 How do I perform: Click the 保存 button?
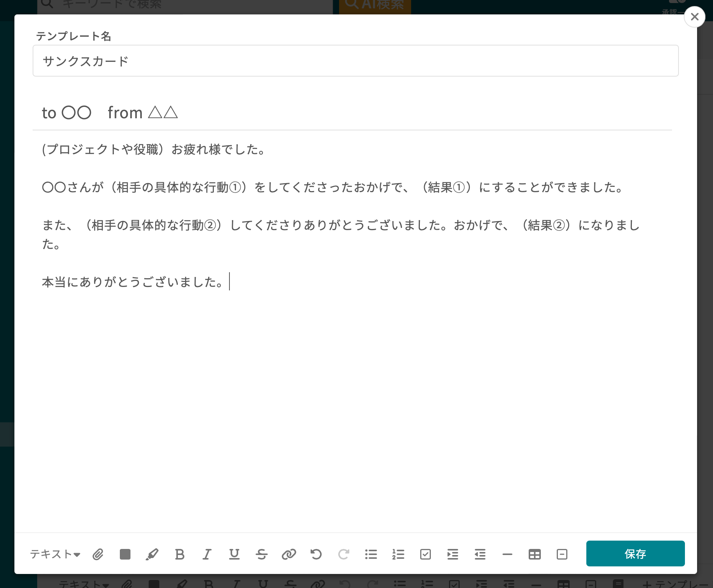click(x=635, y=554)
